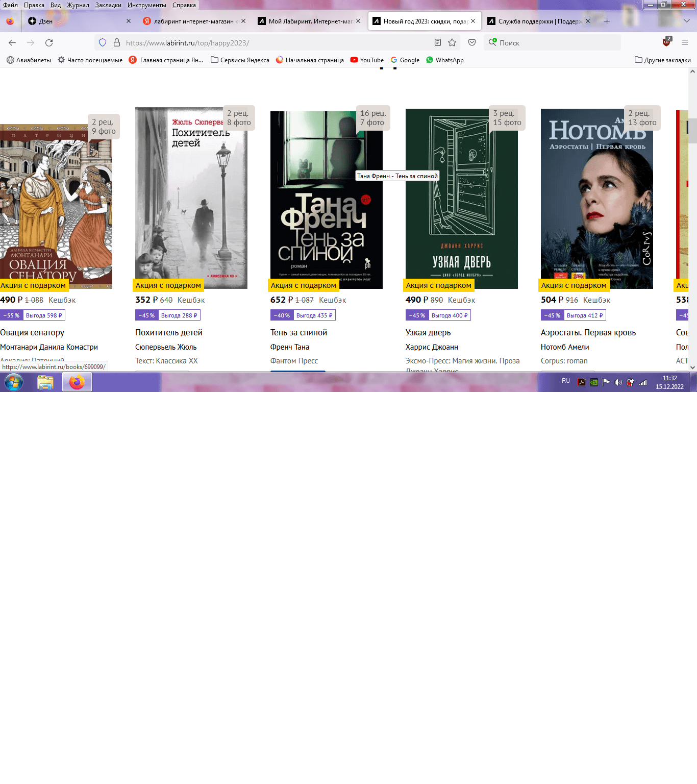Screen dimensions: 697x784
Task: Open the Закладки menu
Action: (108, 5)
